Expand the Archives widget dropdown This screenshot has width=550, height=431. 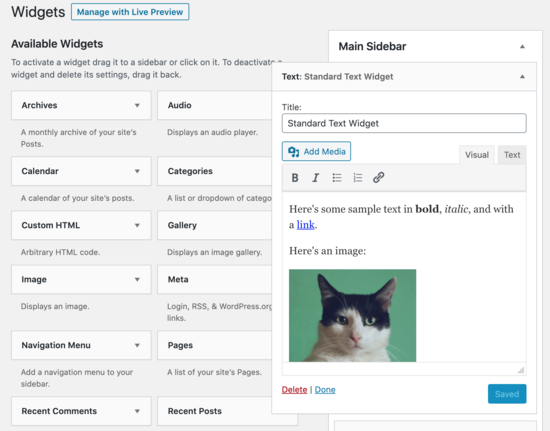(137, 105)
